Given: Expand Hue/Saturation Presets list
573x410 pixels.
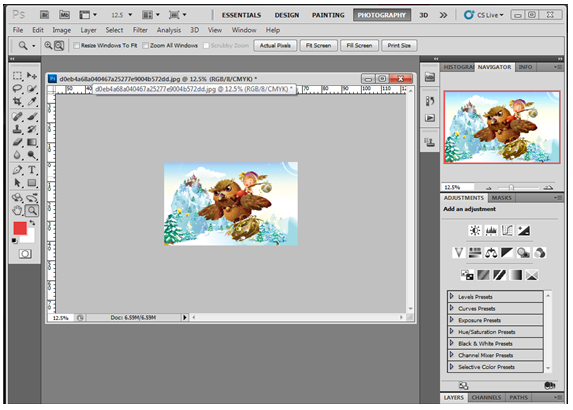Looking at the screenshot, I should pos(452,331).
